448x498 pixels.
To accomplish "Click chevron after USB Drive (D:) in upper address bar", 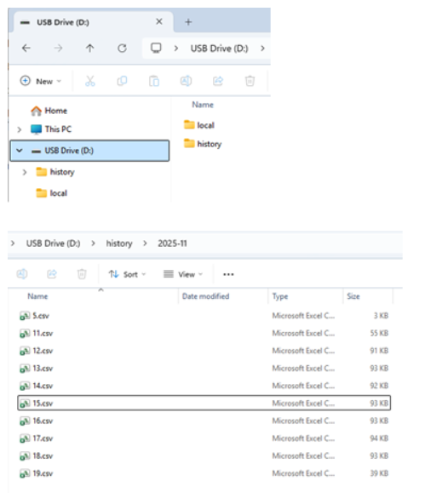I will point(262,49).
